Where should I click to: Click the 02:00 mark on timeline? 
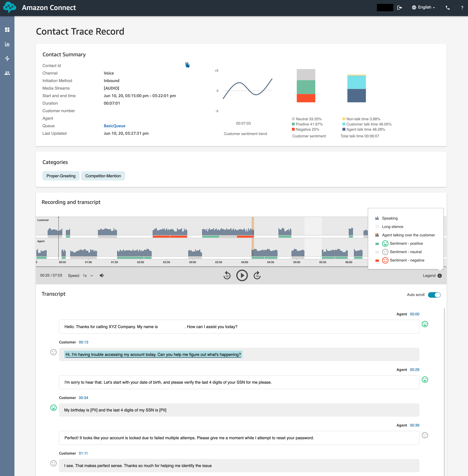tap(140, 262)
